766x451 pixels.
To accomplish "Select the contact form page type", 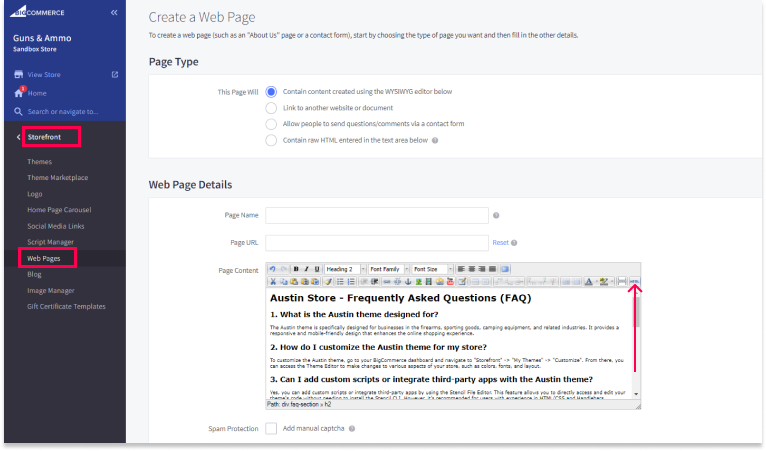I will [x=271, y=124].
